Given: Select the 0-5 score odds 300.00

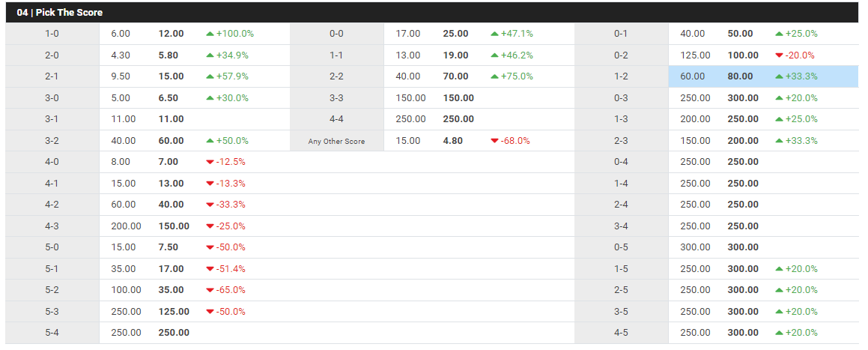Looking at the screenshot, I should (743, 247).
